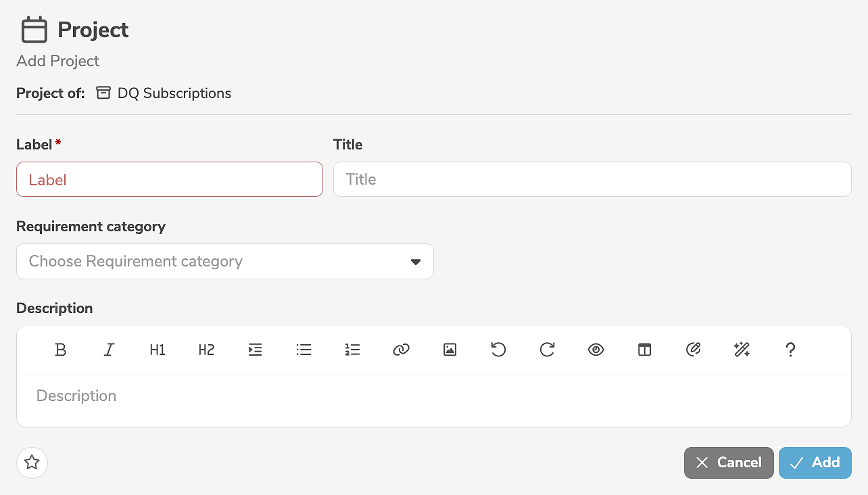The image size is (868, 495).
Task: Toggle preview with the eye icon
Action: point(596,350)
